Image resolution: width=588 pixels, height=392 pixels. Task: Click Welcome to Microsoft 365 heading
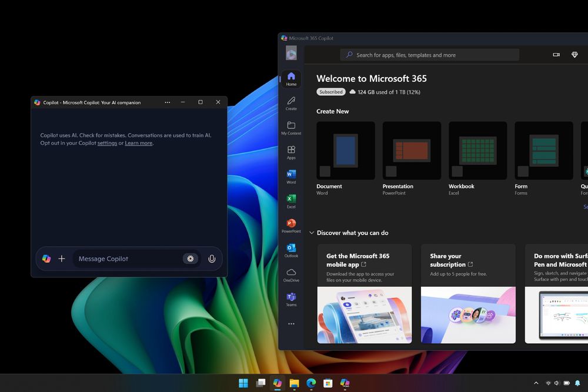[x=371, y=78]
